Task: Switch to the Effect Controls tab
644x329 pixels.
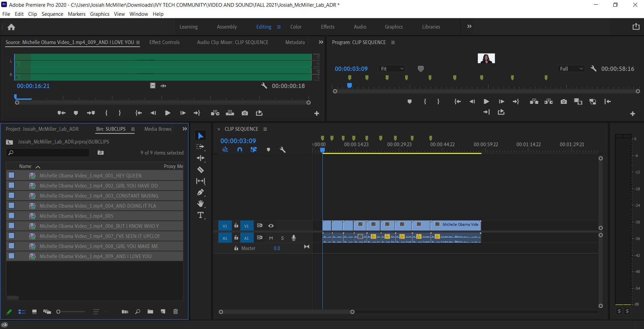Action: 165,42
